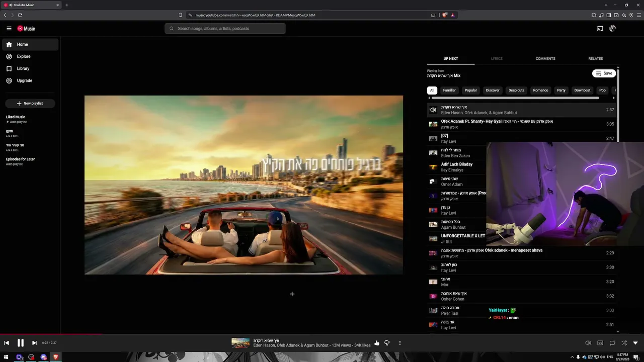
Task: Collapse the player page with down arrow
Action: (x=635, y=343)
